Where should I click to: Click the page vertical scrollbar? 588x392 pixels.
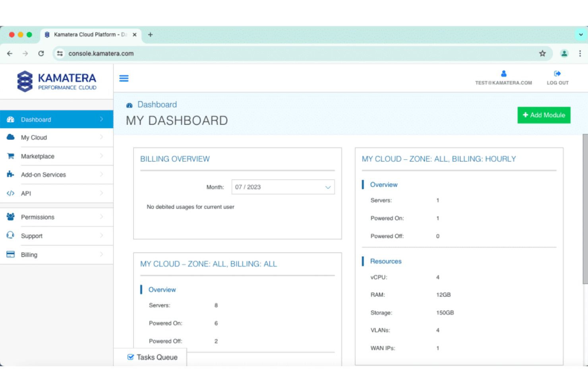point(585,209)
